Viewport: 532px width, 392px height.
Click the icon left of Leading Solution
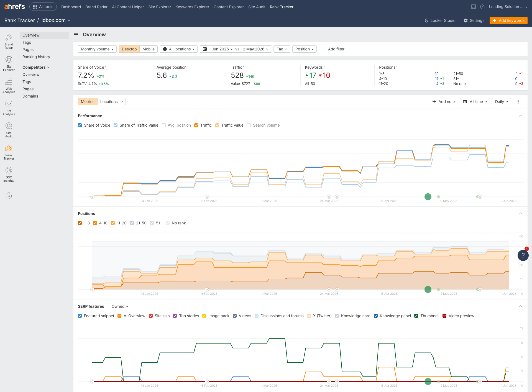coord(482,7)
